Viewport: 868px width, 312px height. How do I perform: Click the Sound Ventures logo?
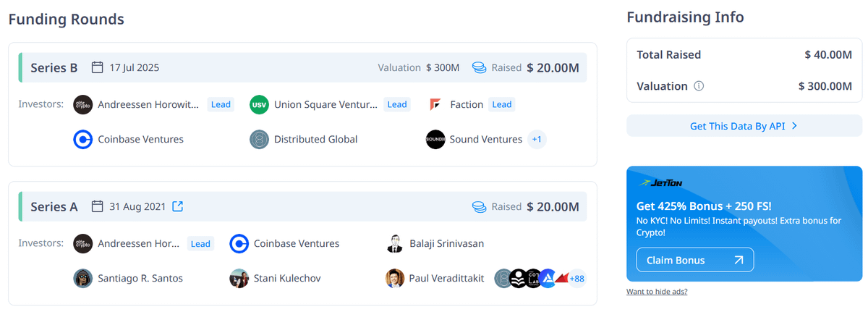(x=435, y=140)
